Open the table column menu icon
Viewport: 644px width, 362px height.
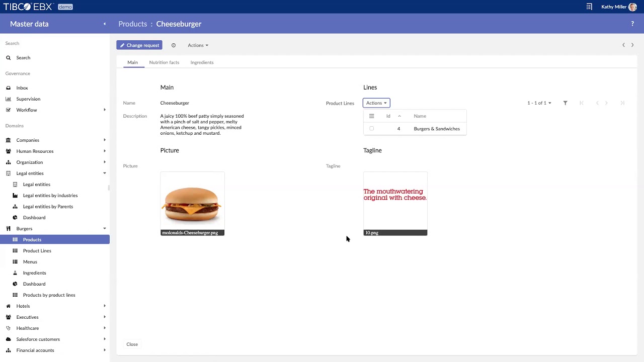pyautogui.click(x=372, y=116)
